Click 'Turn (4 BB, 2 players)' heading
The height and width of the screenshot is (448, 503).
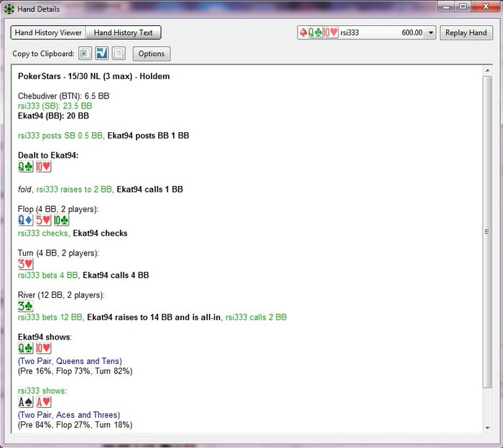tap(58, 253)
